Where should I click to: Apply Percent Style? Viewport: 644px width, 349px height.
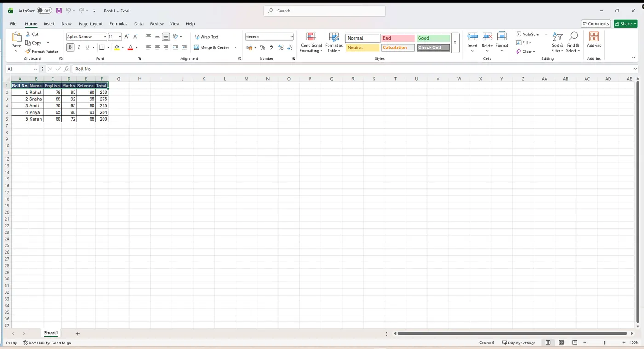[x=263, y=47]
